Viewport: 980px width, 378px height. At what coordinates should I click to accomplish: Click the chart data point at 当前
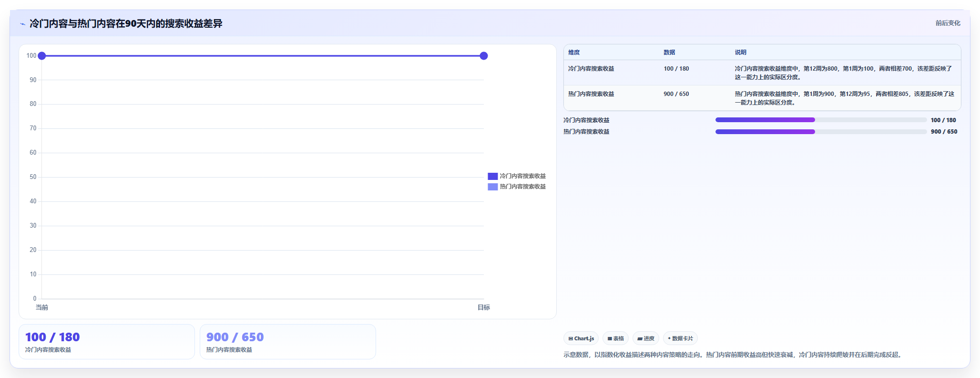coord(42,56)
